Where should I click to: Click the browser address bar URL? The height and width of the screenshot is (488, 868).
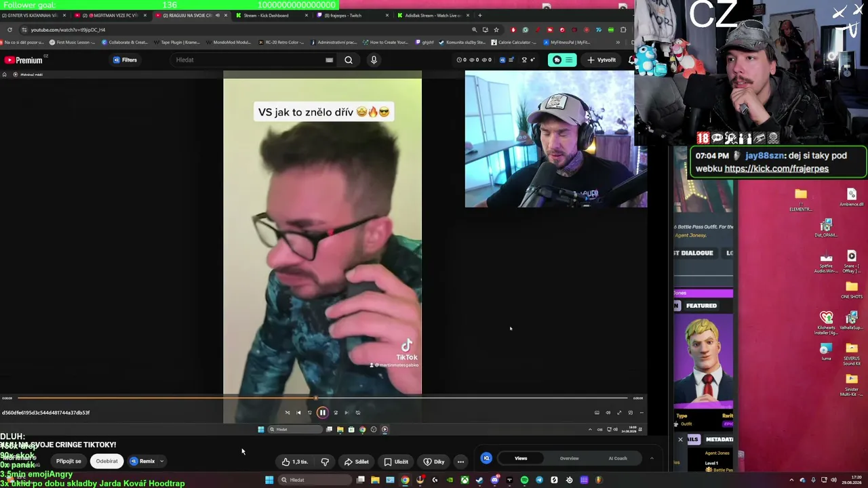point(68,30)
